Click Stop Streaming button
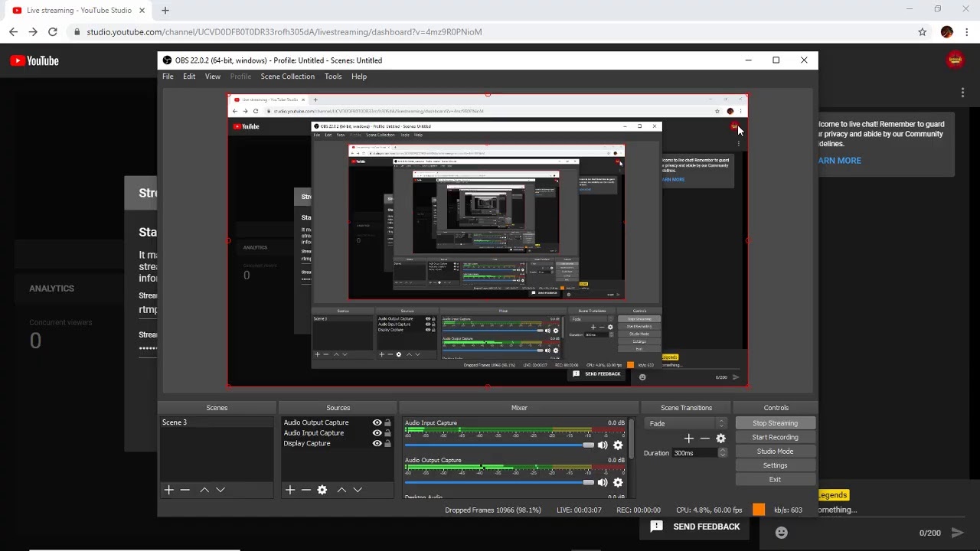980x551 pixels. point(775,423)
